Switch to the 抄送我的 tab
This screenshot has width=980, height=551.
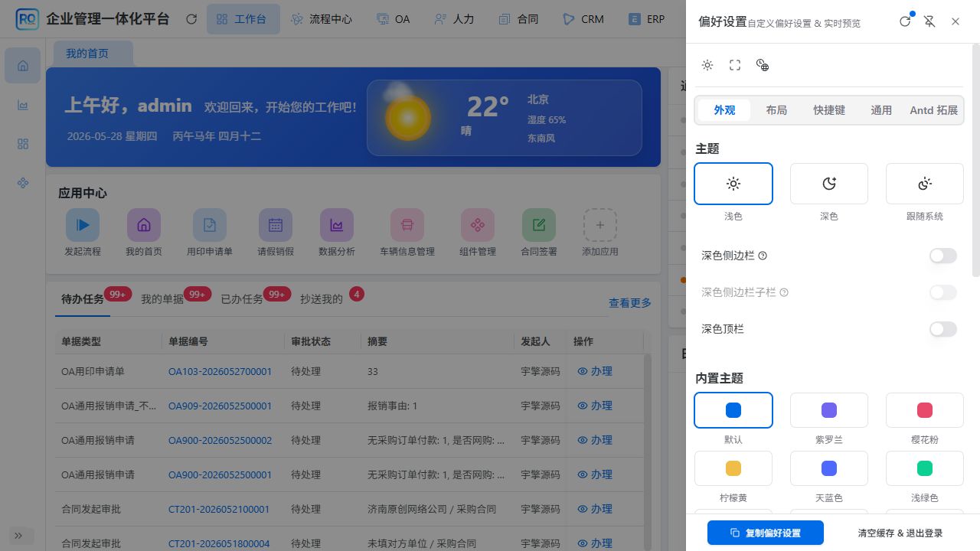coord(322,299)
